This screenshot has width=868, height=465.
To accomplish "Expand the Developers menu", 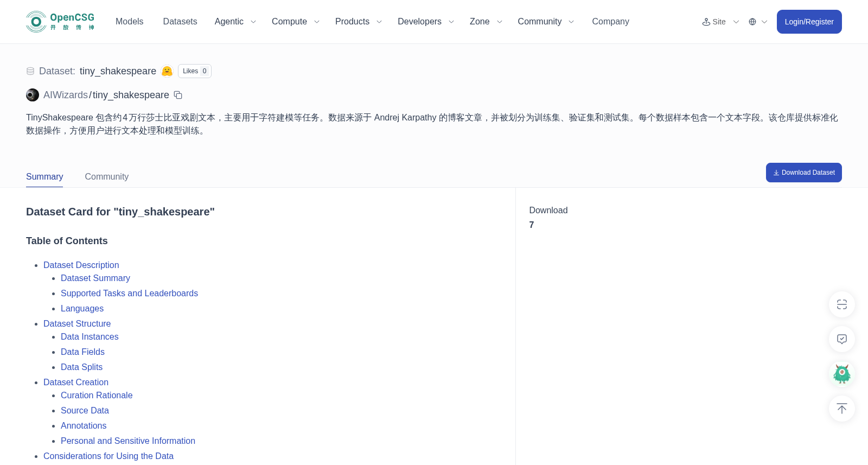I will (x=426, y=22).
